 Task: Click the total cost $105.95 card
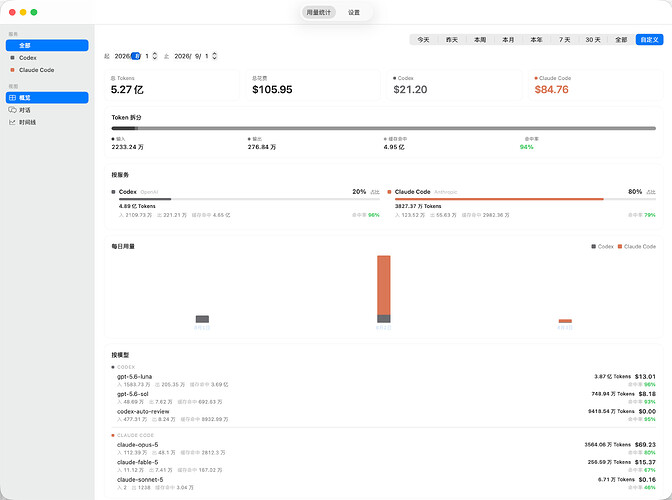pyautogui.click(x=313, y=85)
